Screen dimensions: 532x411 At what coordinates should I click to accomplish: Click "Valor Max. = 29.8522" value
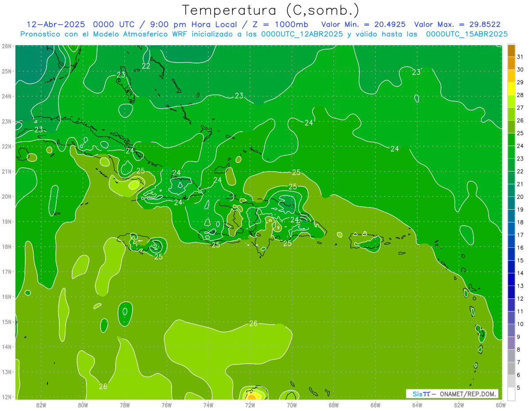point(458,24)
